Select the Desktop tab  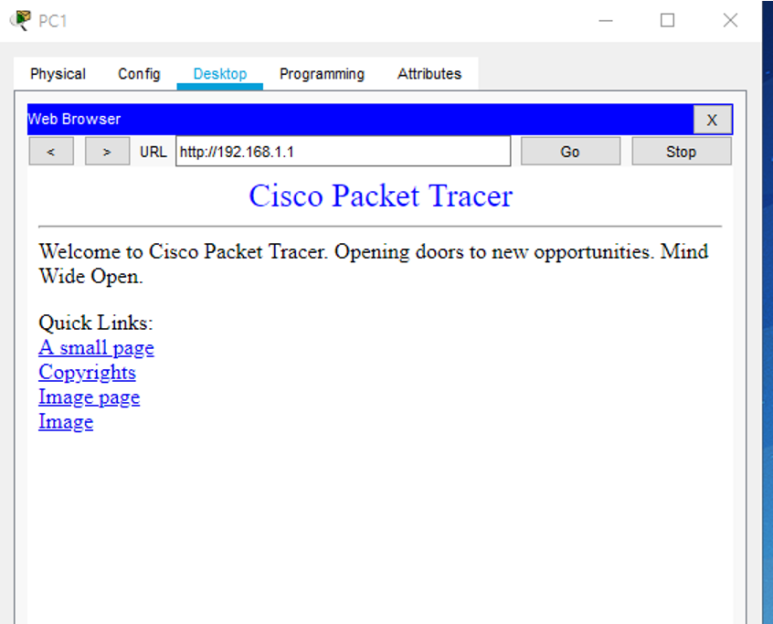point(220,74)
